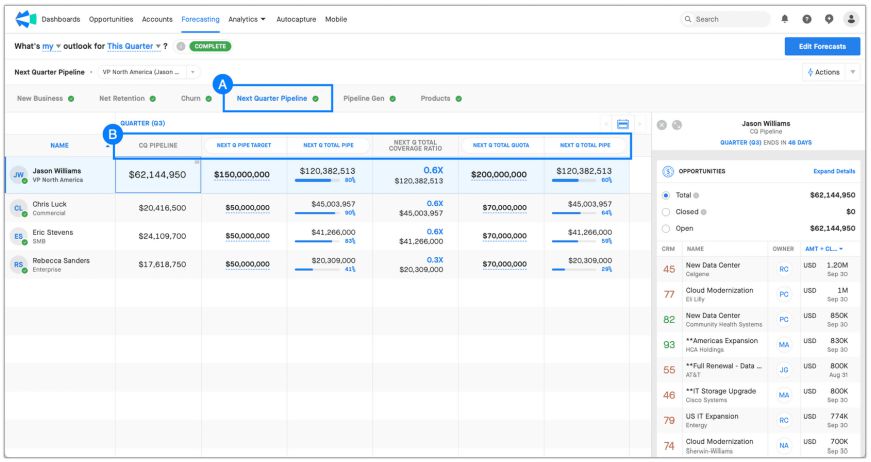Click the info dot next to Closed
This screenshot has height=462, width=871.
[x=704, y=212]
